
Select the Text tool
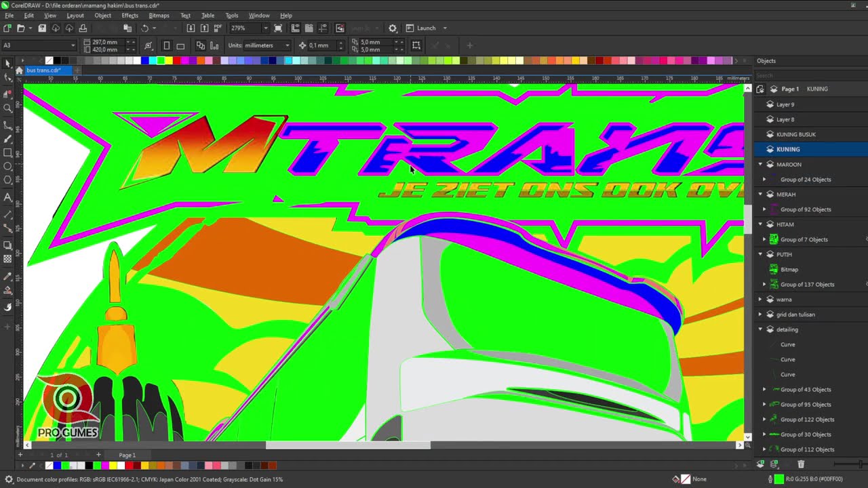[7, 197]
